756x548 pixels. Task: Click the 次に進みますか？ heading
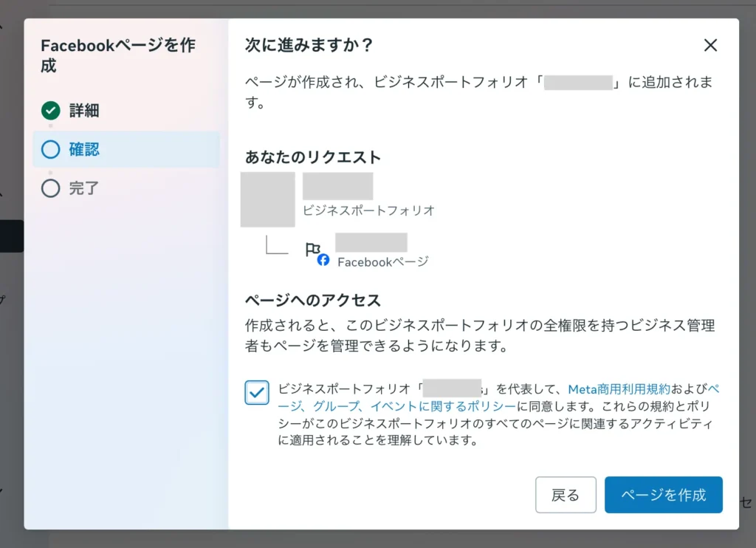309,46
